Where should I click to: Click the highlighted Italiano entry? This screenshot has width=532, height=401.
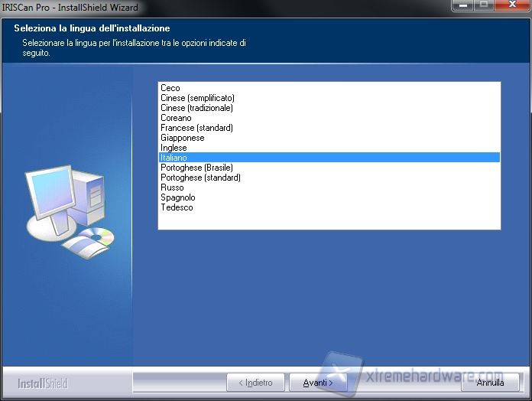174,158
